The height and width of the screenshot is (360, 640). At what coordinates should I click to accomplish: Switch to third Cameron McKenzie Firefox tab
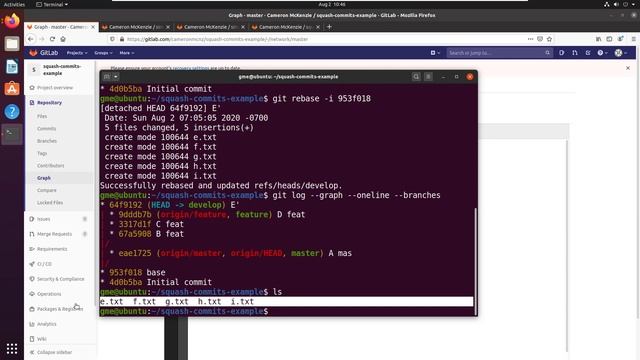[x=211, y=27]
